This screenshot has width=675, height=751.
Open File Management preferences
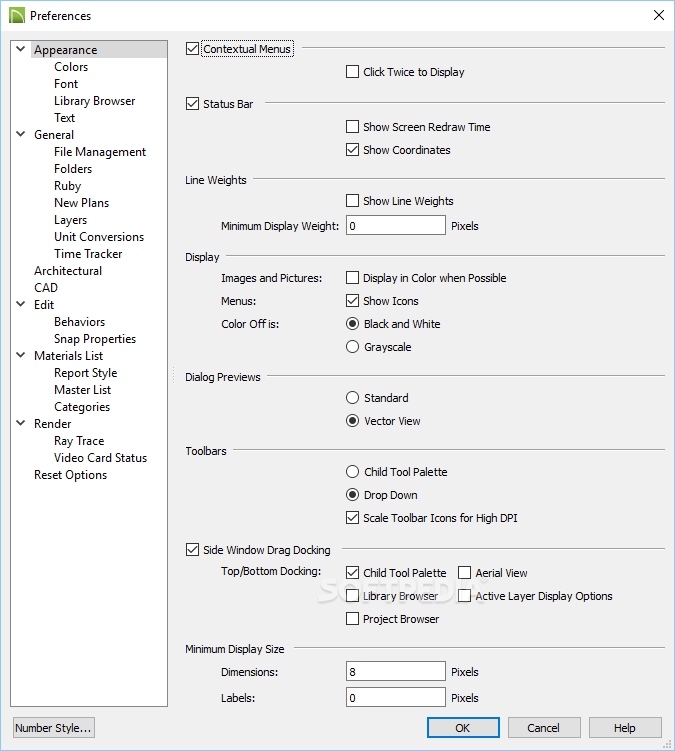click(x=100, y=152)
